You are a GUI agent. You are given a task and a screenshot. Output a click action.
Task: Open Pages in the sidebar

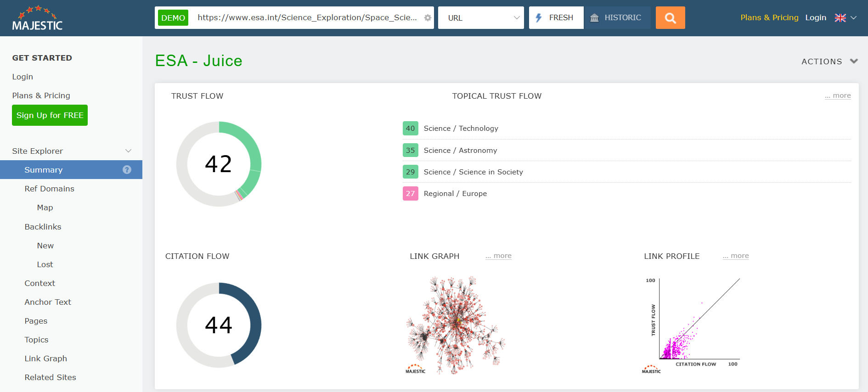tap(36, 321)
